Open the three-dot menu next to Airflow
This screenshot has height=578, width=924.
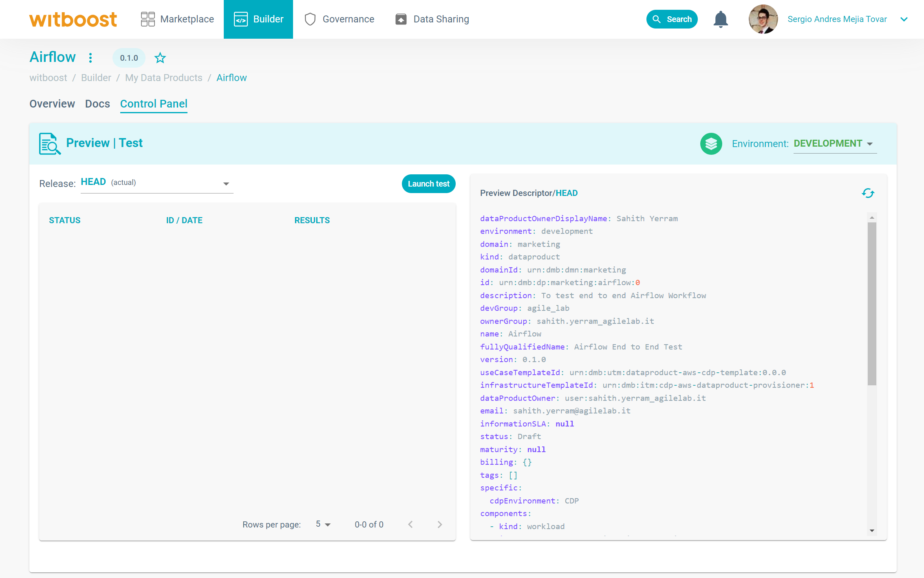point(90,58)
